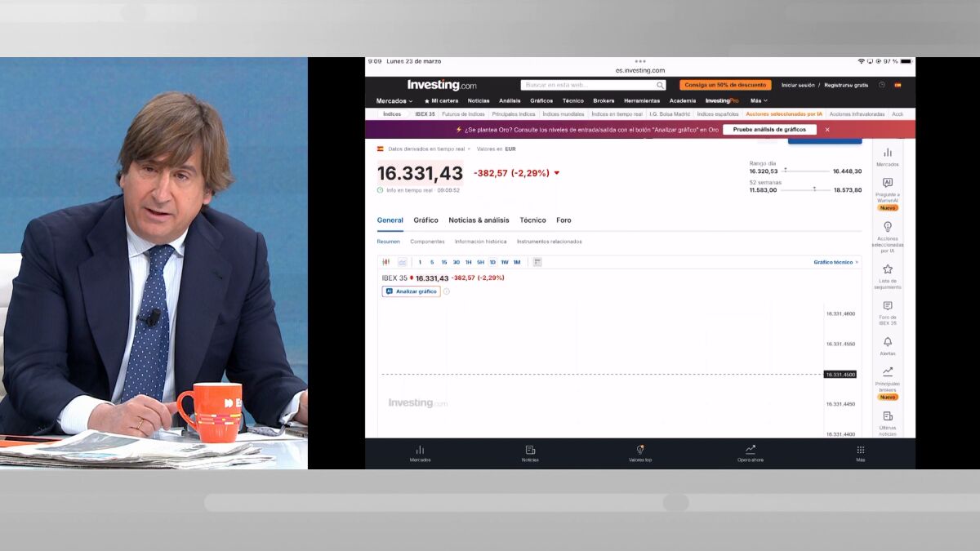Switch to area chart type icon

click(x=403, y=262)
